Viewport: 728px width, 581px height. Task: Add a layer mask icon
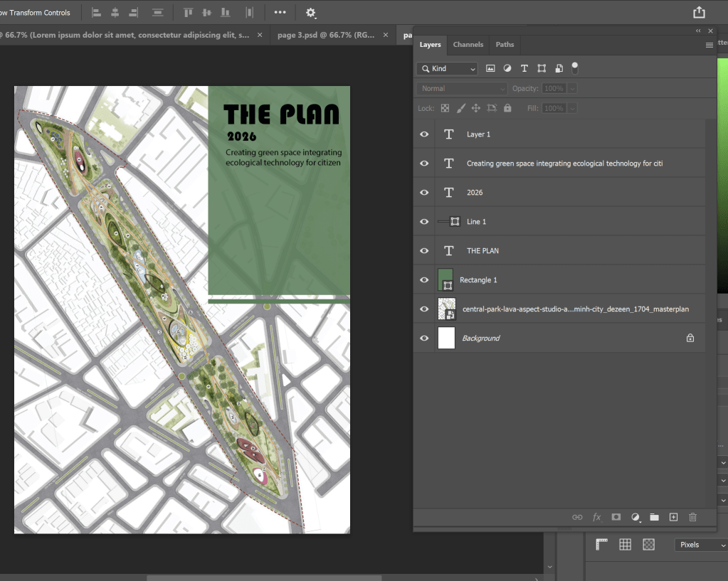click(x=616, y=517)
